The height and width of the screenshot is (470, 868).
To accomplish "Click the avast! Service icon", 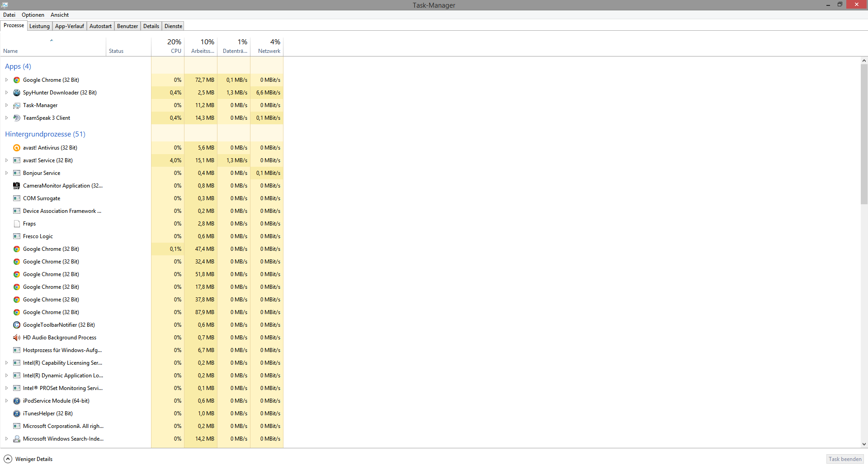I will [x=17, y=160].
